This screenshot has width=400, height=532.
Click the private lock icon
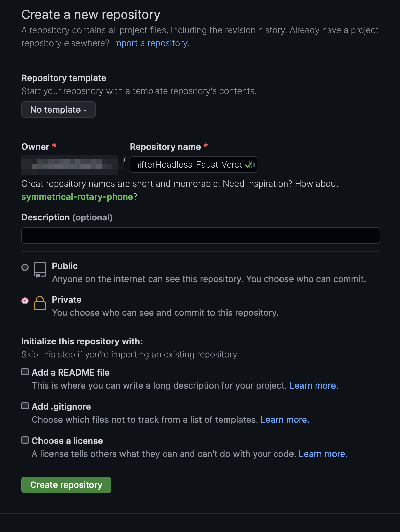40,303
